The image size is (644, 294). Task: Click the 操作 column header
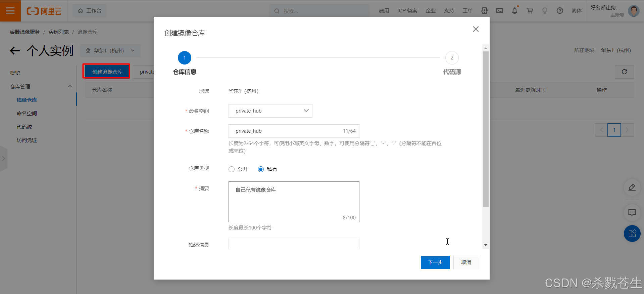pyautogui.click(x=601, y=90)
